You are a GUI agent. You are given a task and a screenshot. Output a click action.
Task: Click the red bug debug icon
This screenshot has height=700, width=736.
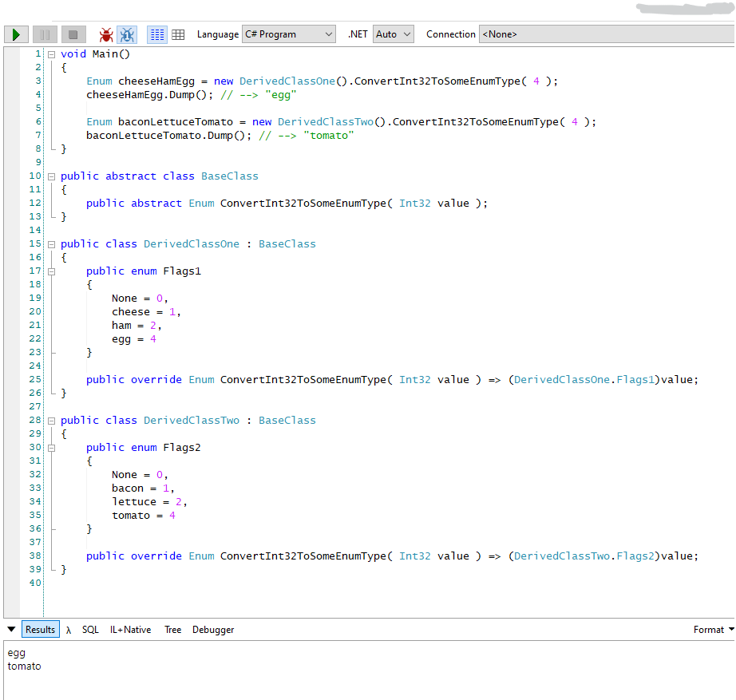[x=106, y=34]
